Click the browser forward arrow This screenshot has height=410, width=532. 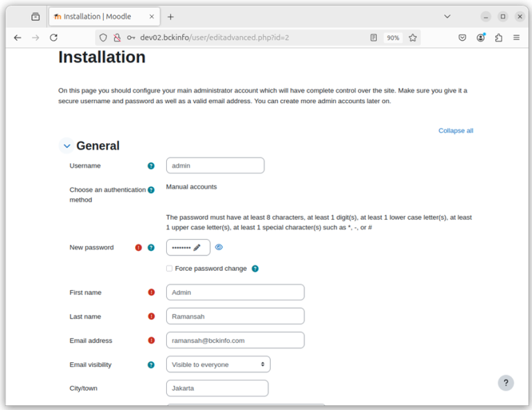pyautogui.click(x=35, y=37)
